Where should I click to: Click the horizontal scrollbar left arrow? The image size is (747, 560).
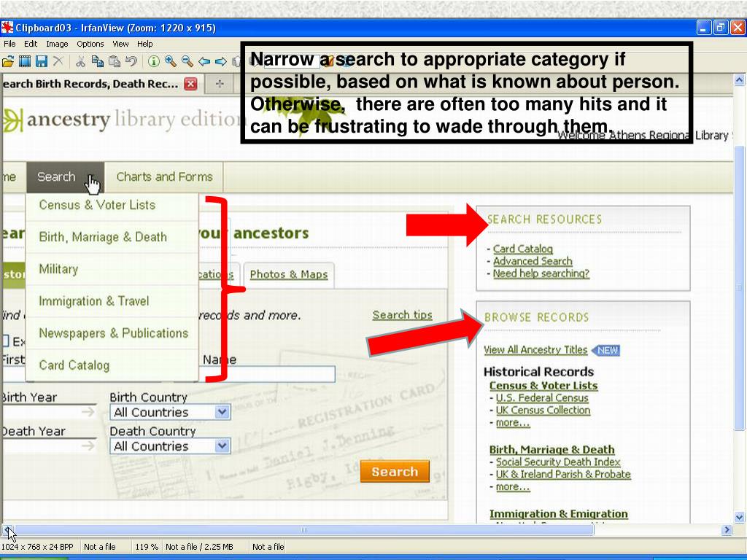click(x=7, y=529)
